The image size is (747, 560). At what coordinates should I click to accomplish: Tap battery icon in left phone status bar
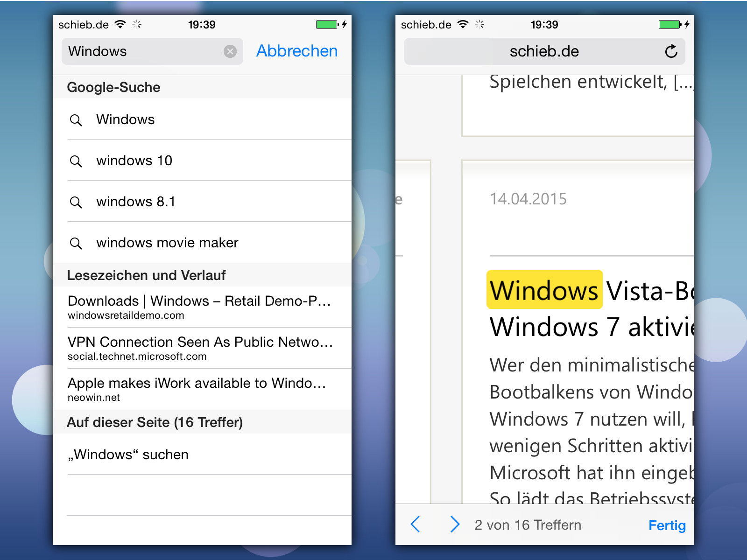pos(327,24)
